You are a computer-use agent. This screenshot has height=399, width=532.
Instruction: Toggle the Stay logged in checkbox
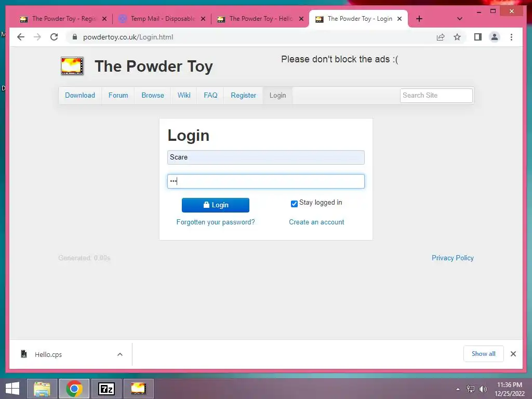[x=294, y=204]
